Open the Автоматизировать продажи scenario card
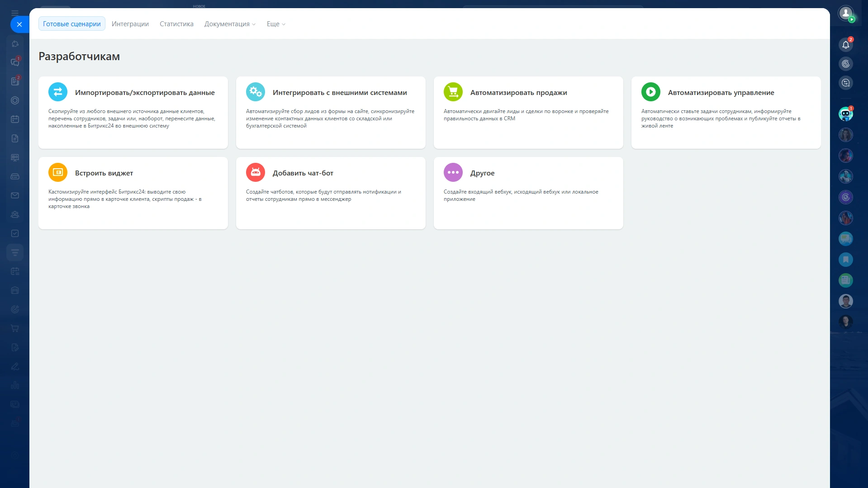868x488 pixels. [528, 112]
